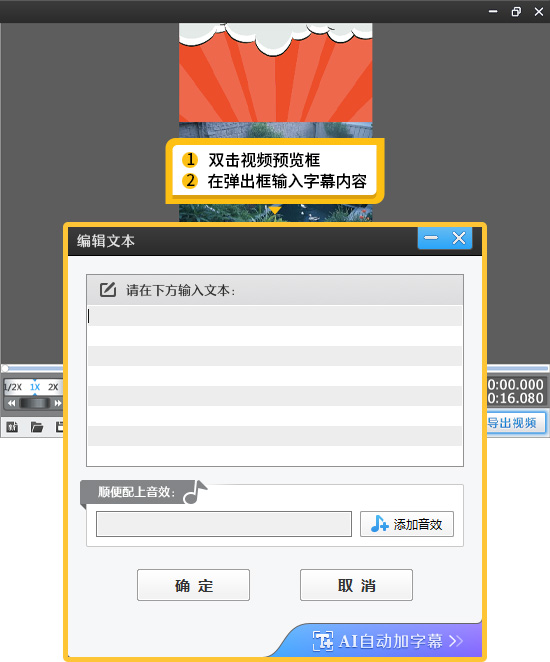Viewport: 550px width, 662px height.
Task: Click the video preview seek bar handle
Action: [5, 368]
